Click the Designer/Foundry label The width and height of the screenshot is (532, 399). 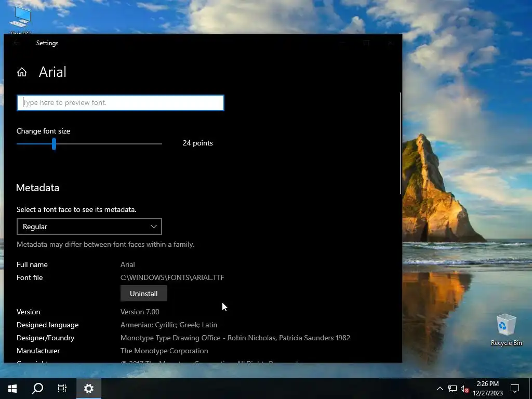pyautogui.click(x=46, y=338)
